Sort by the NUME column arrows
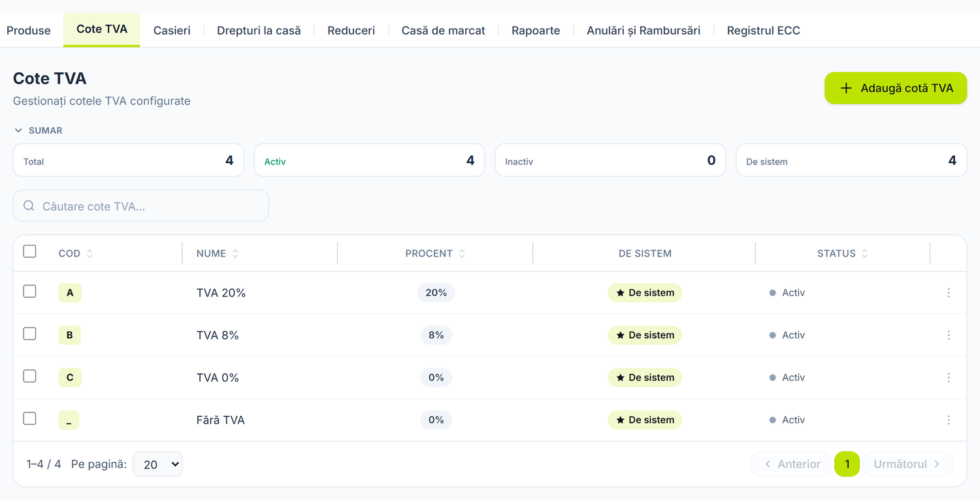Image resolution: width=980 pixels, height=500 pixels. (235, 254)
